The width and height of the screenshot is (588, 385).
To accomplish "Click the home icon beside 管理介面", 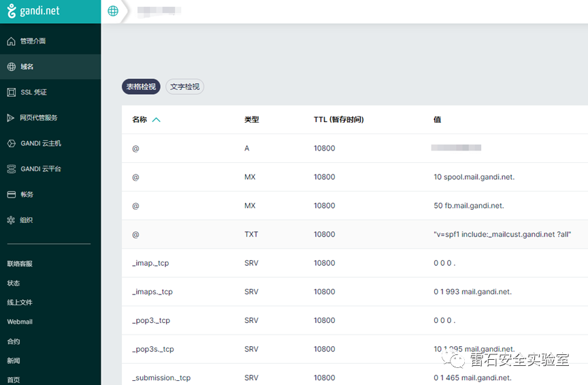I will coord(12,41).
